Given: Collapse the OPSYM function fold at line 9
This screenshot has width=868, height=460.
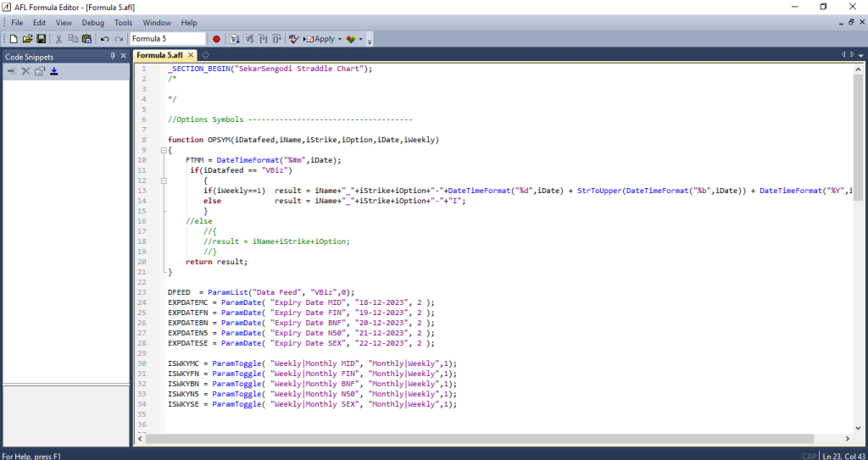Looking at the screenshot, I should pos(164,150).
